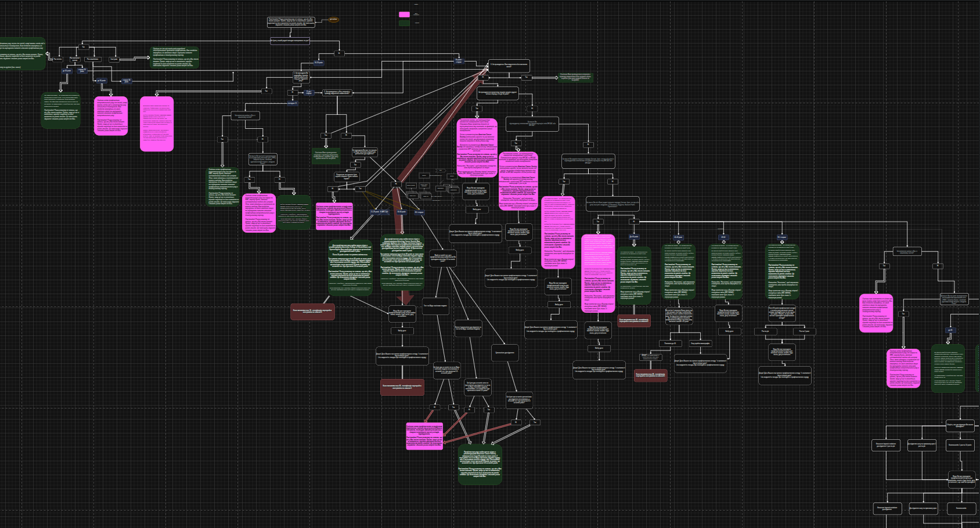Select the green node right of the four-branch split
Viewport: 980px width, 528px height.
pyautogui.click(x=175, y=57)
